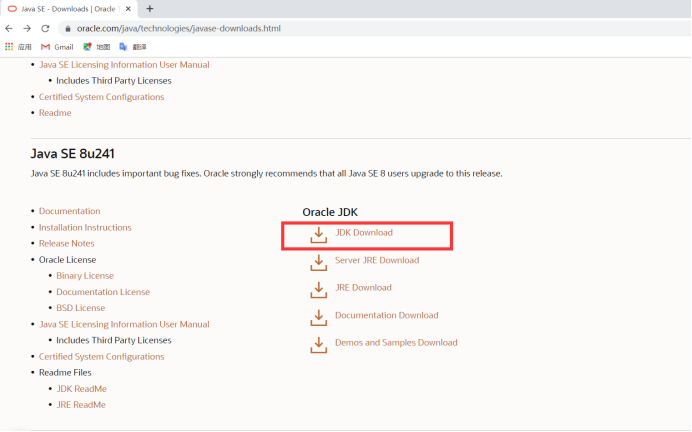Go forward using the browser forward arrow

click(x=27, y=28)
